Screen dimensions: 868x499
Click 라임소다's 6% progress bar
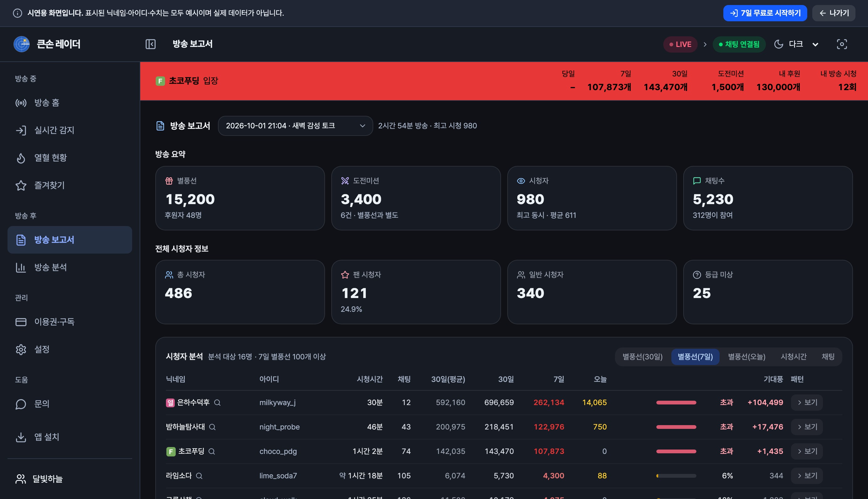pos(676,476)
